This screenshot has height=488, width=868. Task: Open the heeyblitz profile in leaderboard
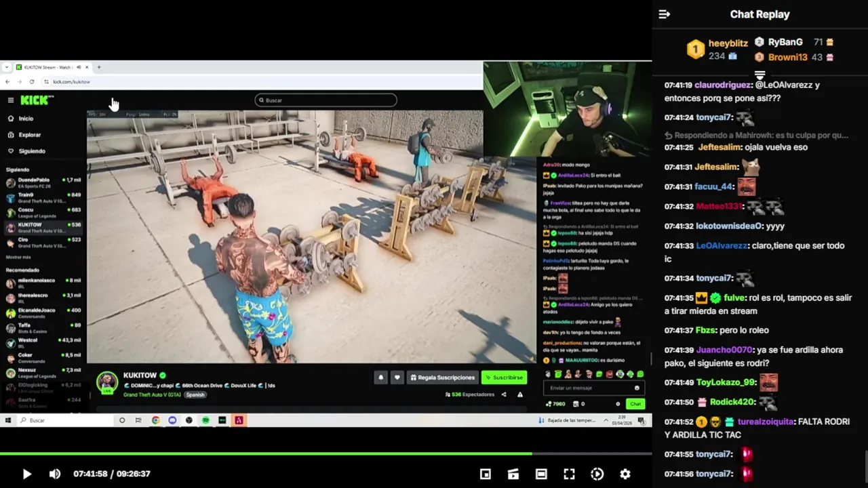tap(728, 43)
